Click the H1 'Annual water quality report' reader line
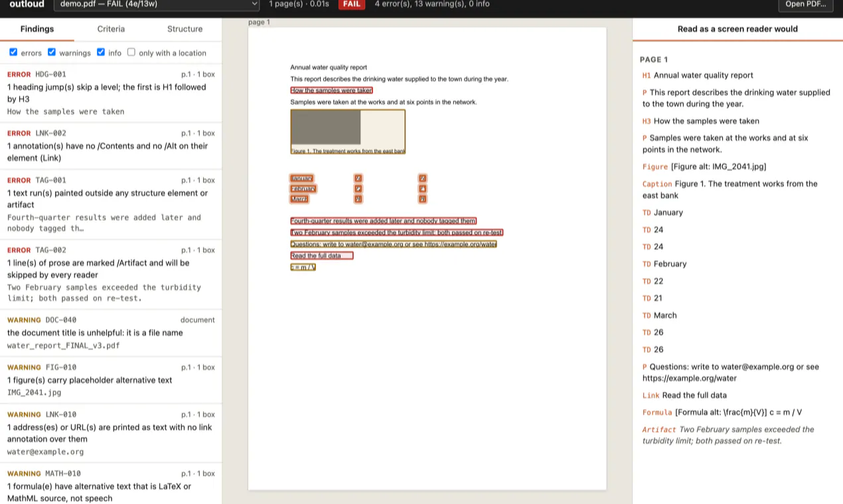The width and height of the screenshot is (843, 504). (x=698, y=75)
